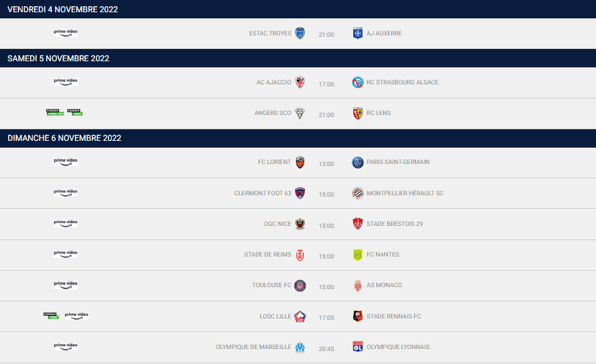Screen dimensions: 596x364
Task: Click Canal+ Foot logo on Lille match row
Action: [x=51, y=316]
